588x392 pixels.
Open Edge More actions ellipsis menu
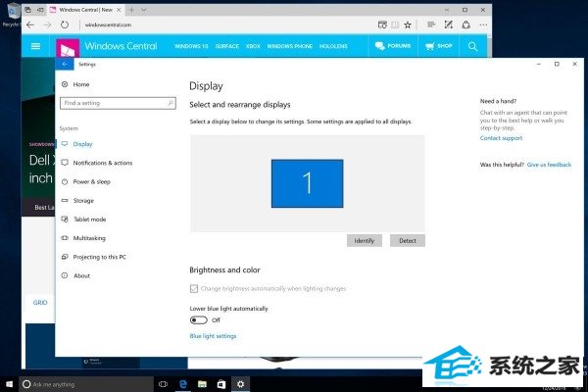coord(483,24)
